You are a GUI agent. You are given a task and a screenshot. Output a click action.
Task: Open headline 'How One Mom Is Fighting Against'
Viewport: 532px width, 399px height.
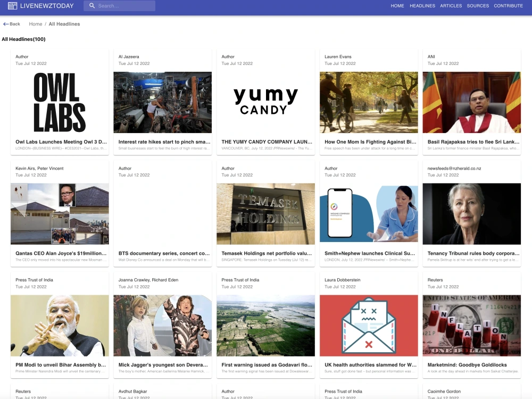tap(370, 142)
